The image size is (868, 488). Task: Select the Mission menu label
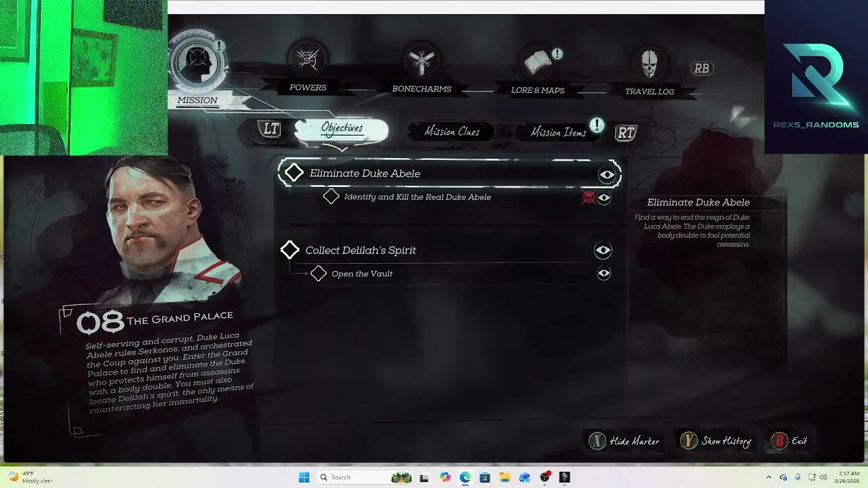point(197,100)
